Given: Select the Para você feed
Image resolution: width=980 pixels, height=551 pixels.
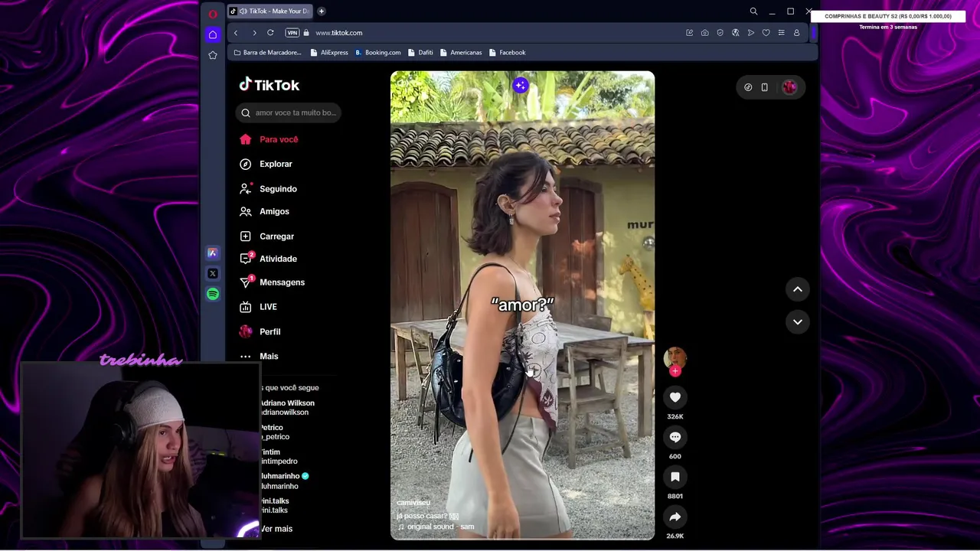Looking at the screenshot, I should pyautogui.click(x=279, y=139).
